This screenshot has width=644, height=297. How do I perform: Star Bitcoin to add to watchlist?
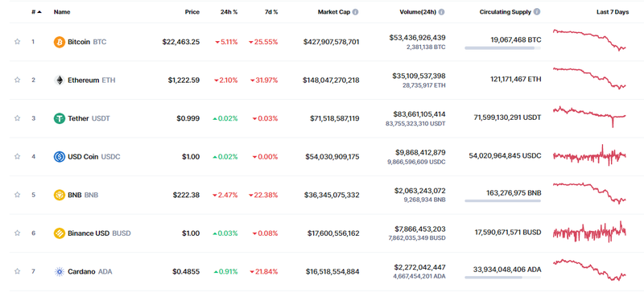tap(17, 42)
